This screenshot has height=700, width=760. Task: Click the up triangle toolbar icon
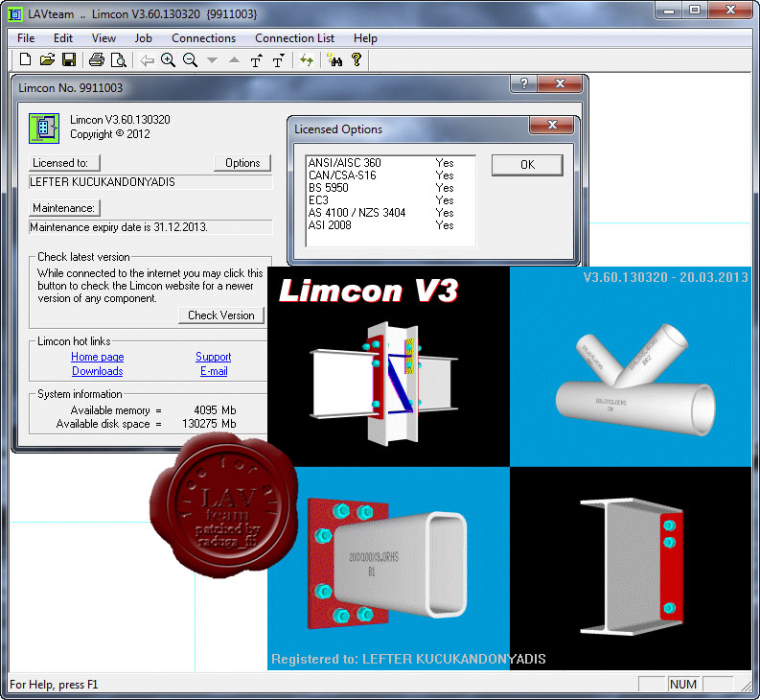pos(234,60)
